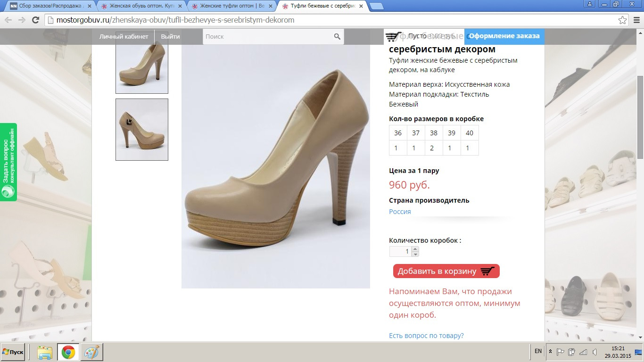Open the Пуск start button

(13, 352)
